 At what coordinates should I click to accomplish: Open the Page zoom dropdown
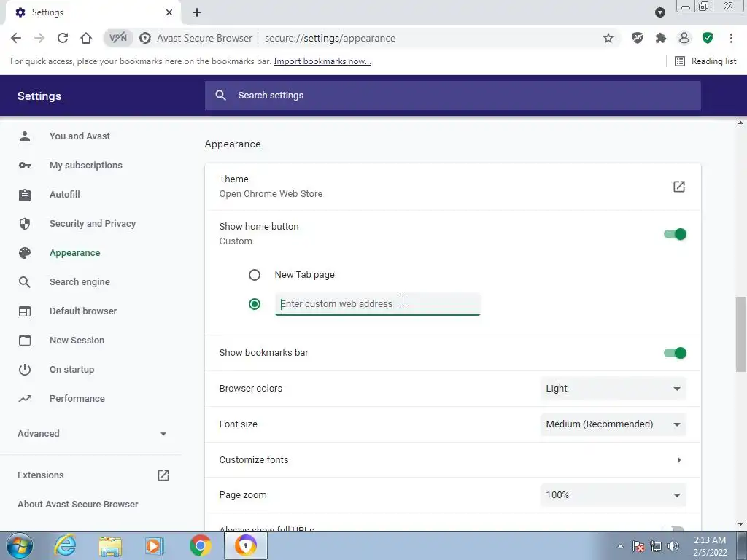[x=613, y=495]
